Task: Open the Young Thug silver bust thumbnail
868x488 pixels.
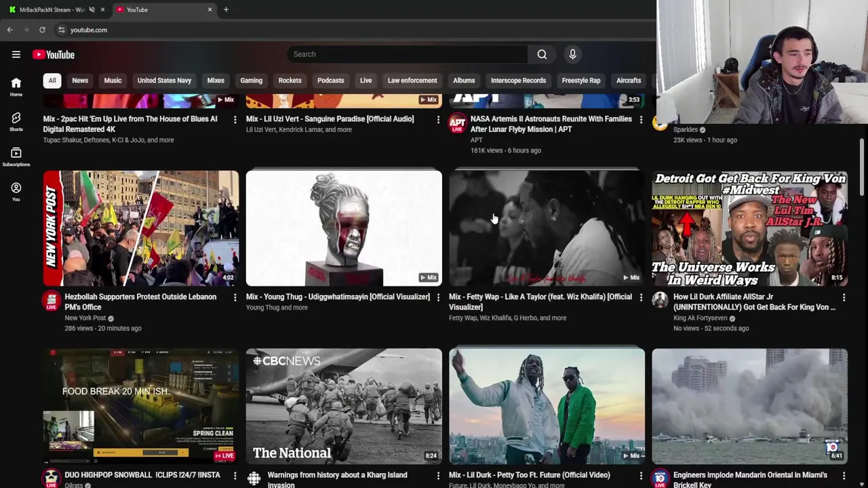Action: 344,228
